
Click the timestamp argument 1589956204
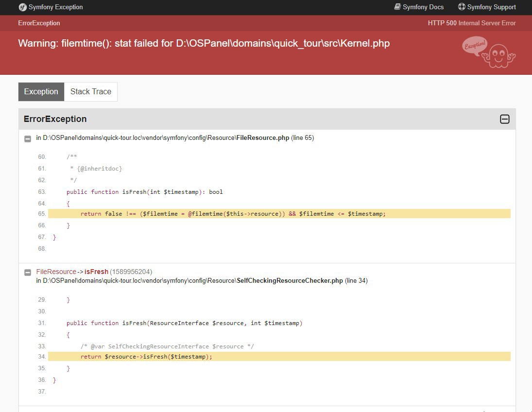[131, 272]
